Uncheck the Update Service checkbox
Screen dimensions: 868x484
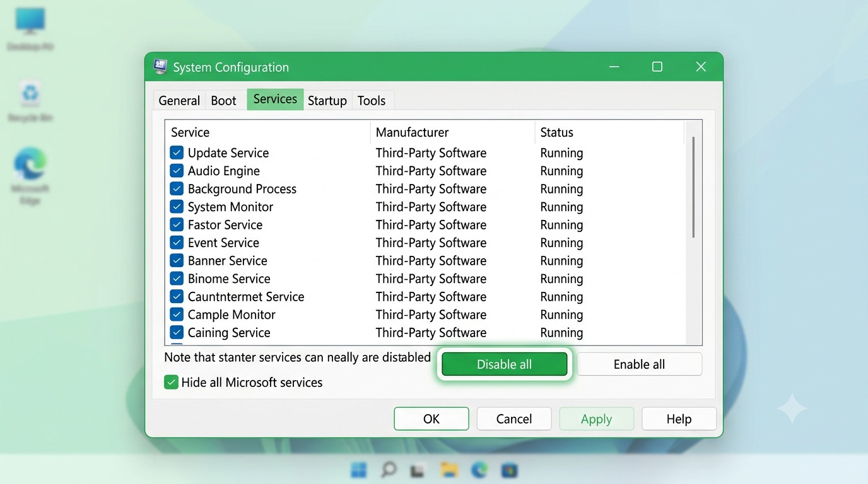(x=177, y=153)
